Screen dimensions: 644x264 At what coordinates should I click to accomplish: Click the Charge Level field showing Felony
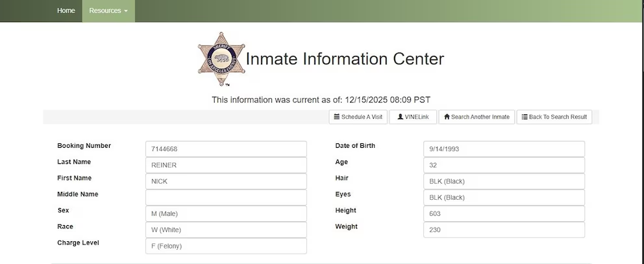(226, 246)
